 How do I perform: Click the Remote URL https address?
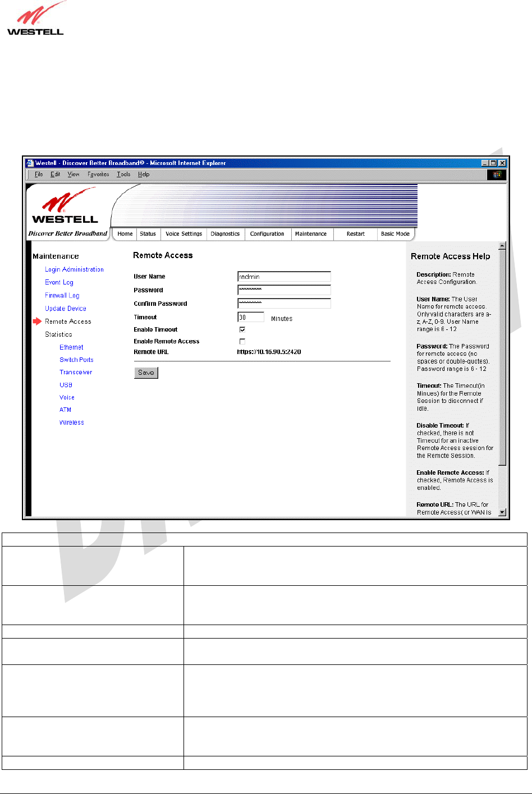(269, 352)
